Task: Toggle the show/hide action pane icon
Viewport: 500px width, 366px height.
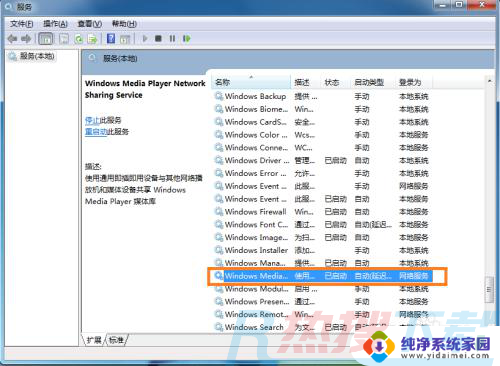Action: click(x=125, y=39)
